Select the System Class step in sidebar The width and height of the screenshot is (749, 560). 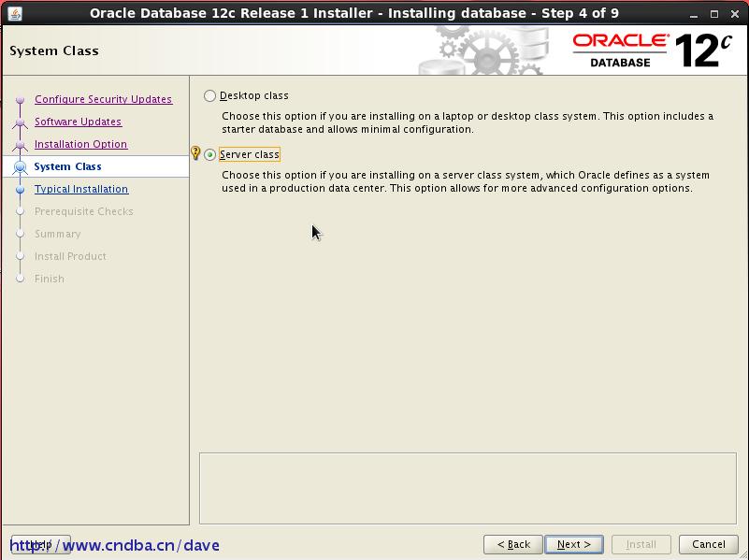[x=67, y=166]
